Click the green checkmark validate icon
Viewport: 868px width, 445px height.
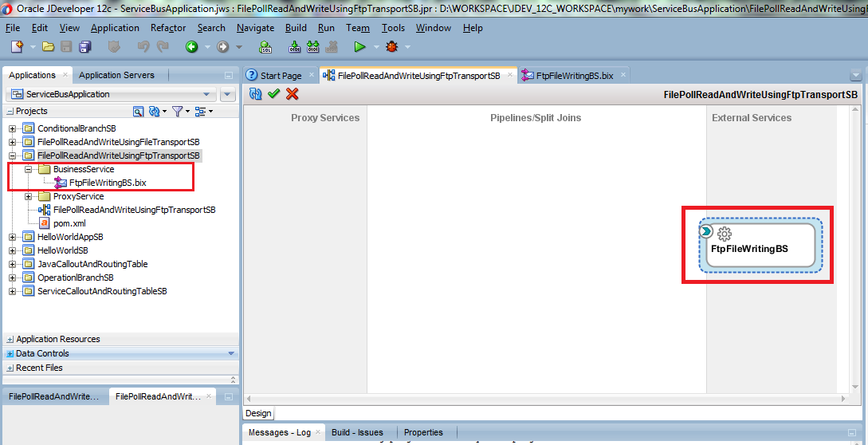pos(273,93)
